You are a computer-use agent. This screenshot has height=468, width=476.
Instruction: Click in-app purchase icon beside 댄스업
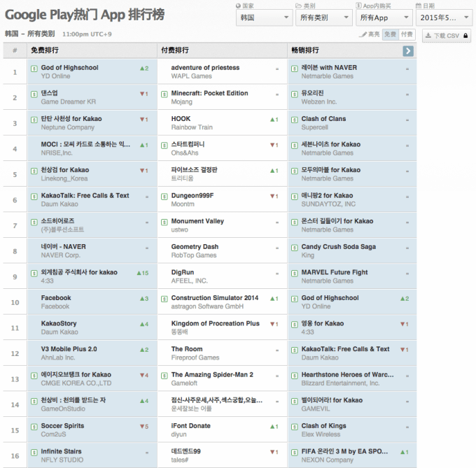point(34,94)
